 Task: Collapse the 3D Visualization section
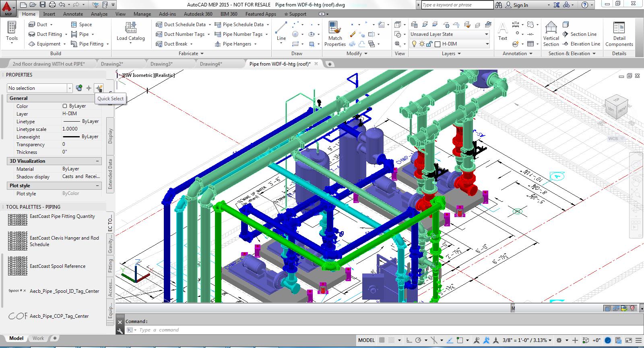(x=97, y=161)
